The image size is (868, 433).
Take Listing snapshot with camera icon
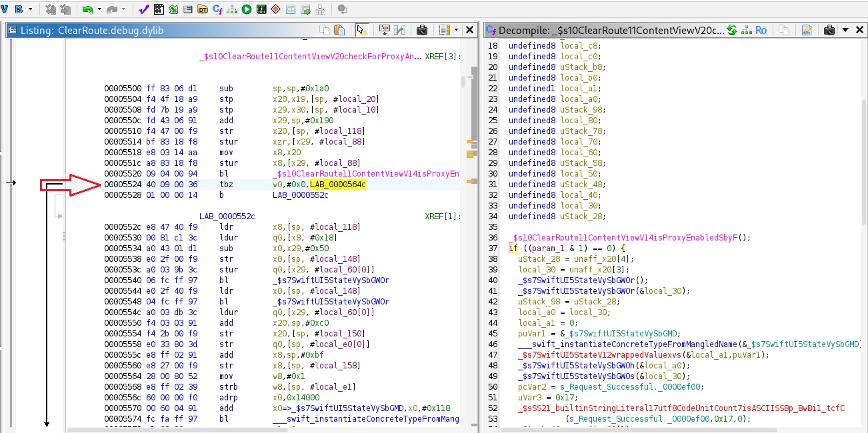[421, 30]
